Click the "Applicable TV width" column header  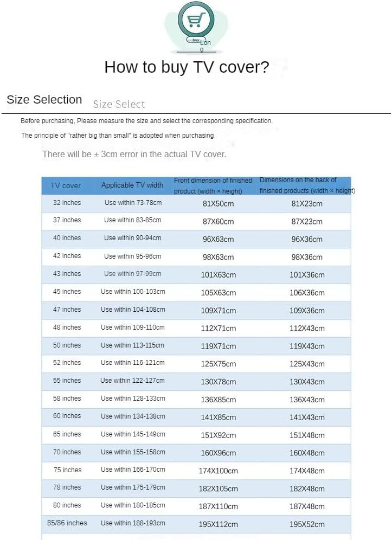point(132,185)
